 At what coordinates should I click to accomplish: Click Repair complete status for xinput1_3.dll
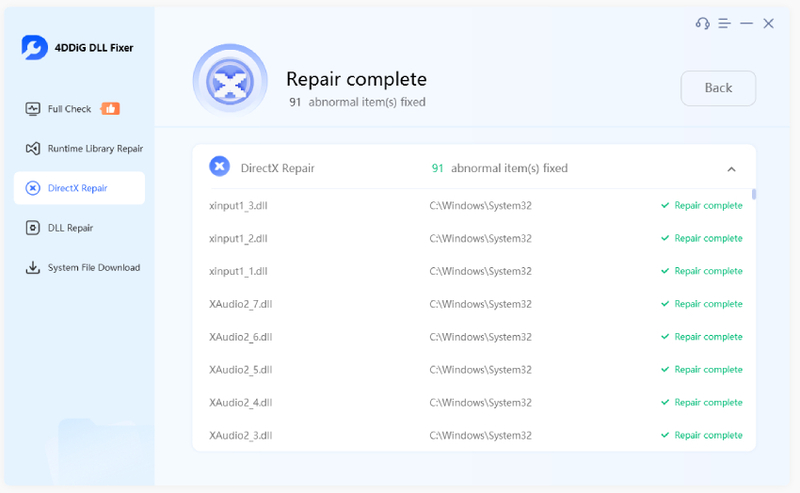point(702,205)
